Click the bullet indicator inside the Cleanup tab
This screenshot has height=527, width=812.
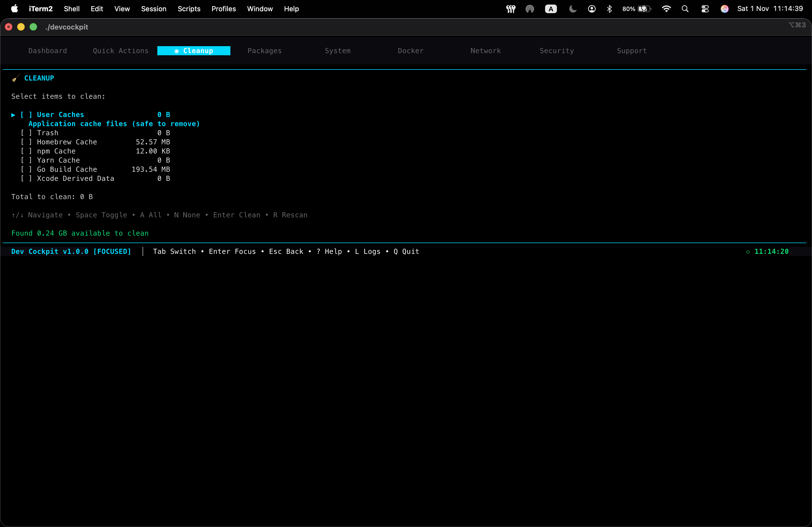[x=176, y=51]
